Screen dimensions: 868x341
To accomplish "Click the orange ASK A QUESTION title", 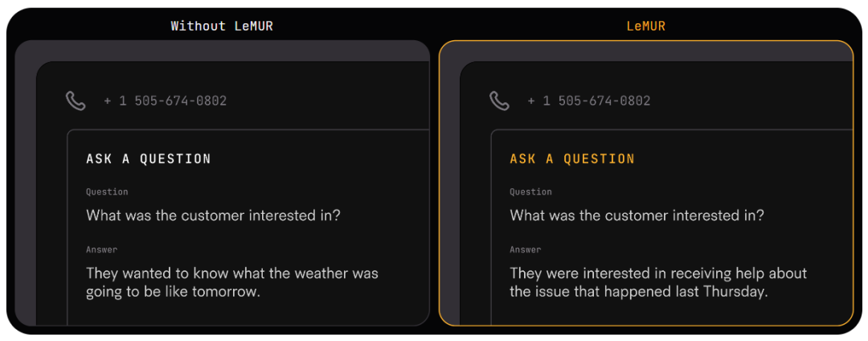I will pyautogui.click(x=572, y=159).
